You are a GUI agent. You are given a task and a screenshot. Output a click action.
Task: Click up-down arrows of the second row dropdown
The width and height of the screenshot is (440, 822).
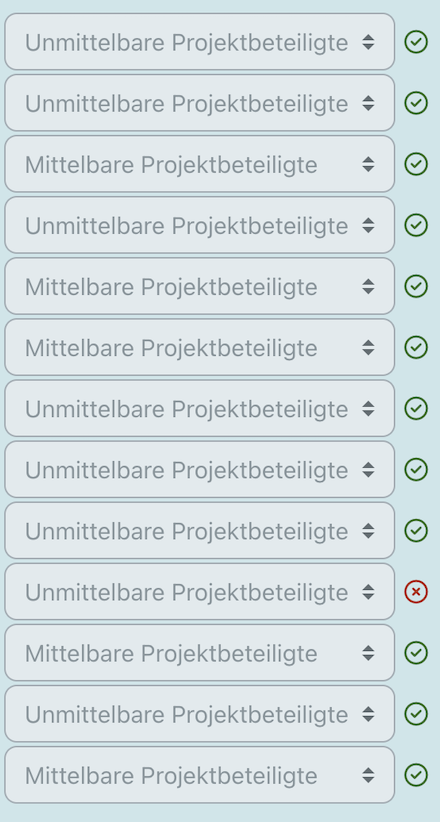(369, 103)
